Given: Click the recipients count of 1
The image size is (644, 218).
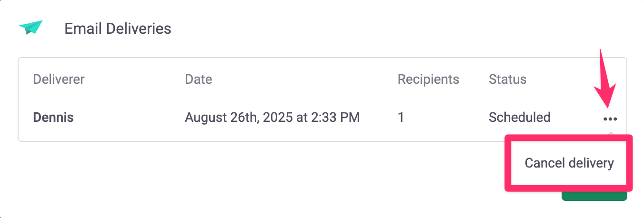Looking at the screenshot, I should click(401, 117).
